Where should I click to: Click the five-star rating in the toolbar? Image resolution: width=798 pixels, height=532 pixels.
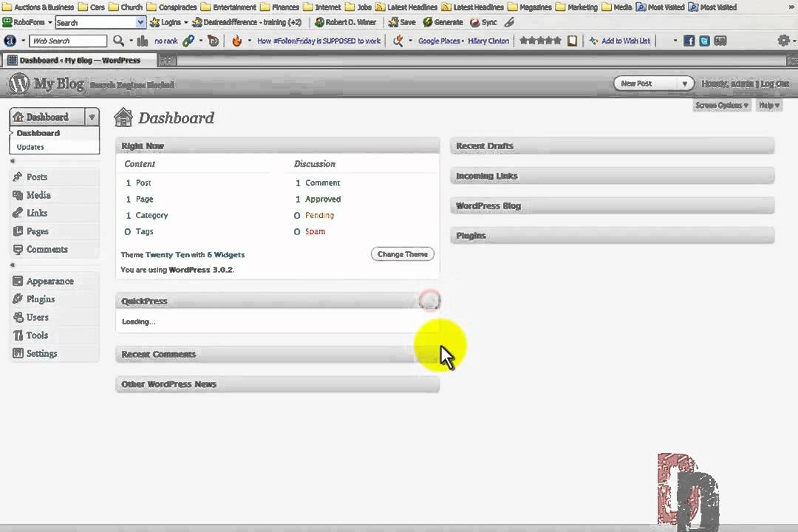coord(540,41)
